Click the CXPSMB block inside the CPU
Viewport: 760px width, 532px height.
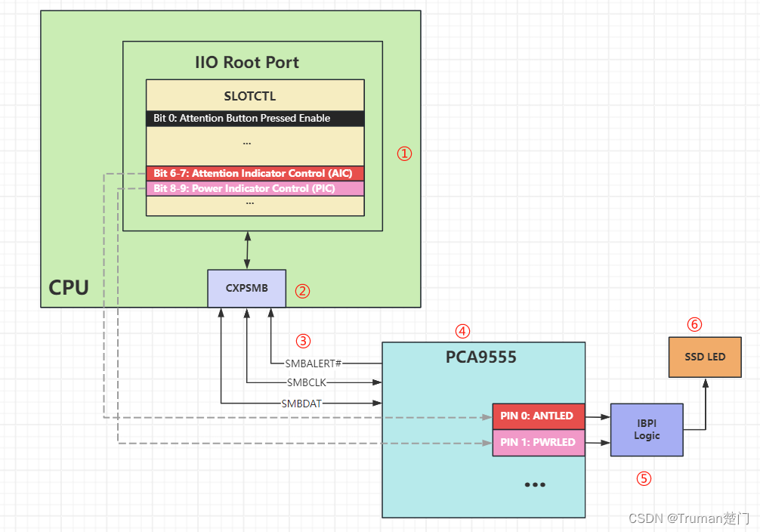246,288
